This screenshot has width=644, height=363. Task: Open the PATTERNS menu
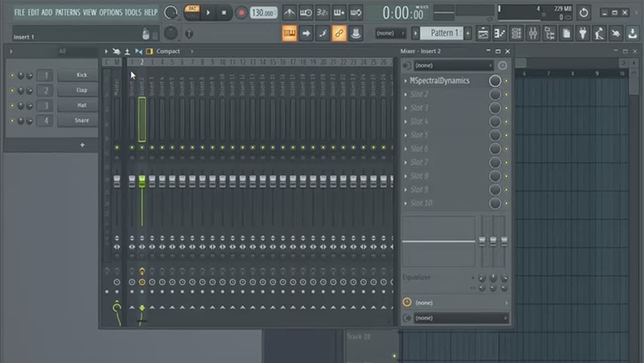pyautogui.click(x=67, y=12)
